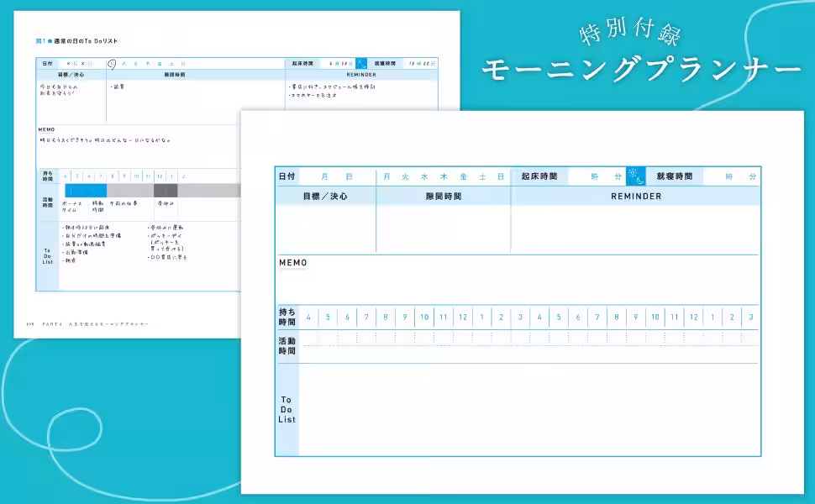Click 日 in the 日付 date field
The height and width of the screenshot is (504, 815).
(x=350, y=176)
